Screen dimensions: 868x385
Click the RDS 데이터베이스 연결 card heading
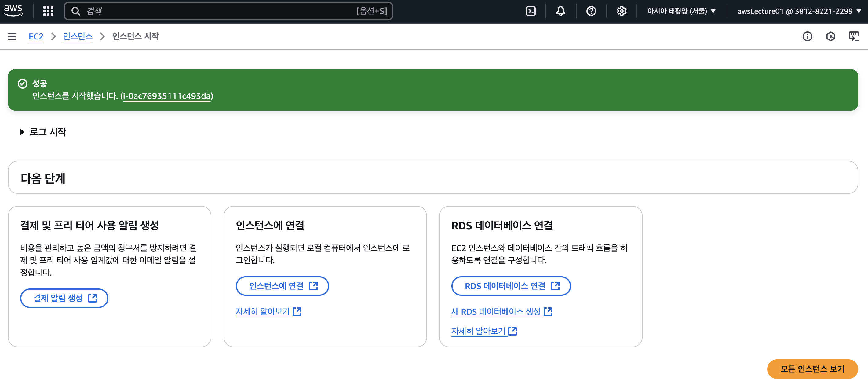pyautogui.click(x=502, y=225)
